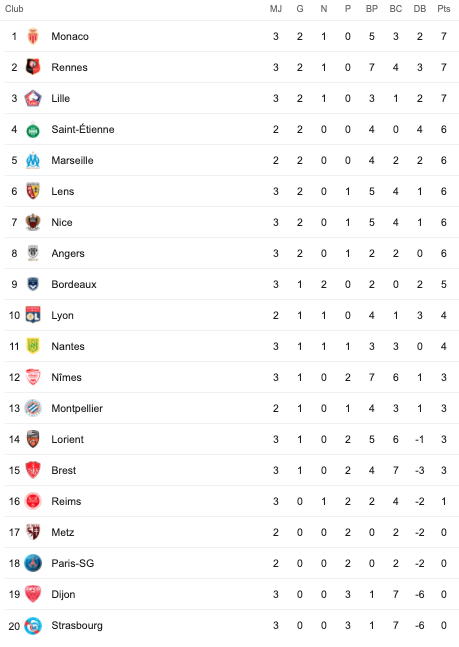459x647 pixels.
Task: Click the Brest club crest
Action: (x=33, y=470)
